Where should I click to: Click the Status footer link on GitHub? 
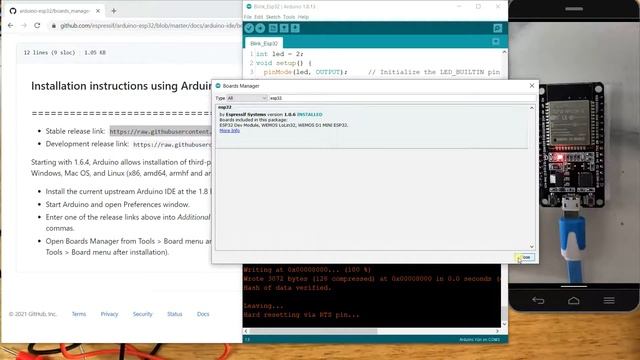coord(175,314)
